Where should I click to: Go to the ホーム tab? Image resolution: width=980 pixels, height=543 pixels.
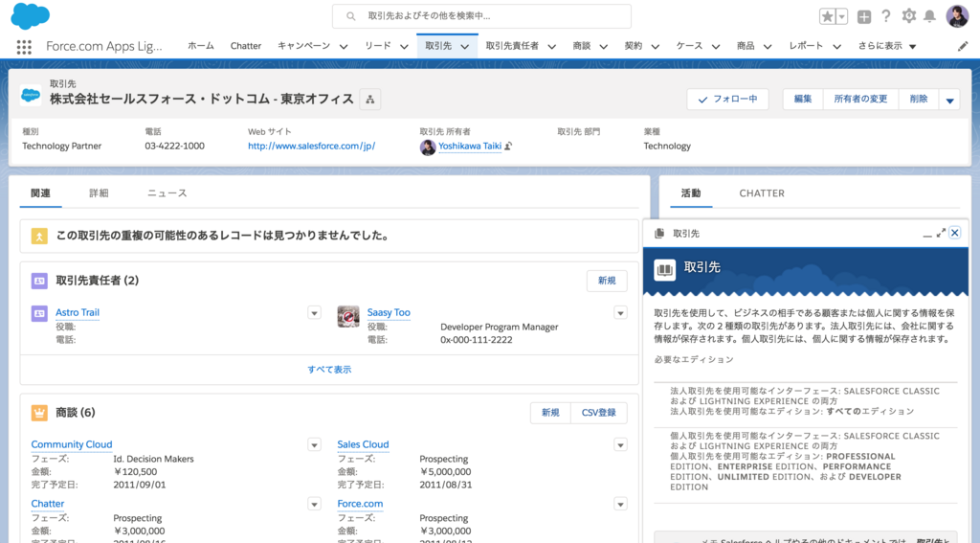[201, 46]
